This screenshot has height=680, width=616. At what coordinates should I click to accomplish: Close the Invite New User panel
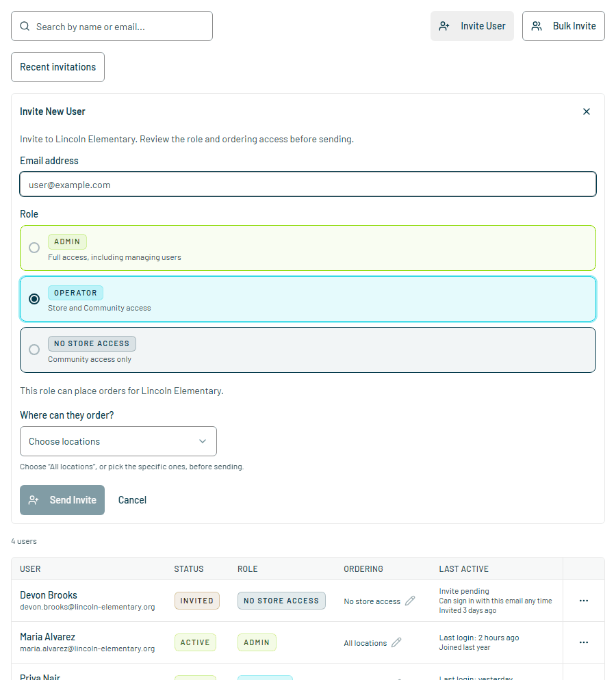point(586,112)
